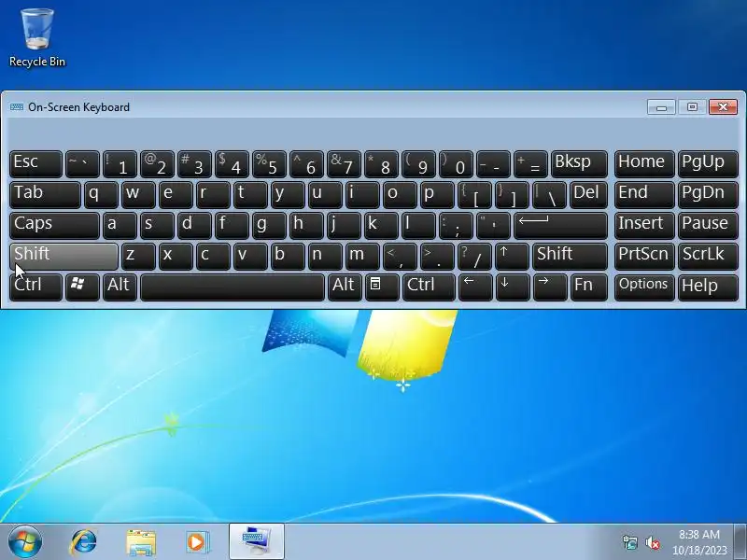Click the Enter key with return arrow
This screenshot has height=560, width=747.
coord(561,226)
